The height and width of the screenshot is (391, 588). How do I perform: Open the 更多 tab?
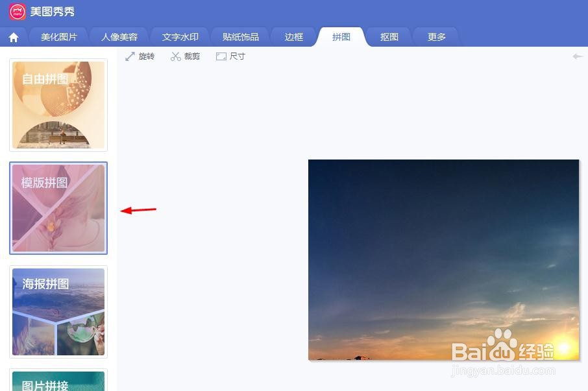click(x=437, y=37)
